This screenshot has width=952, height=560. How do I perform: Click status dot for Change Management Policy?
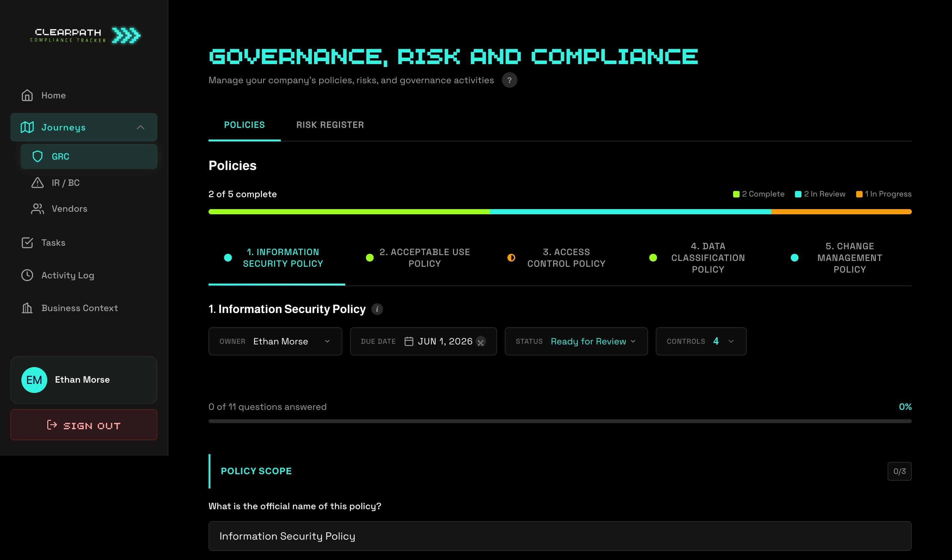pos(795,258)
